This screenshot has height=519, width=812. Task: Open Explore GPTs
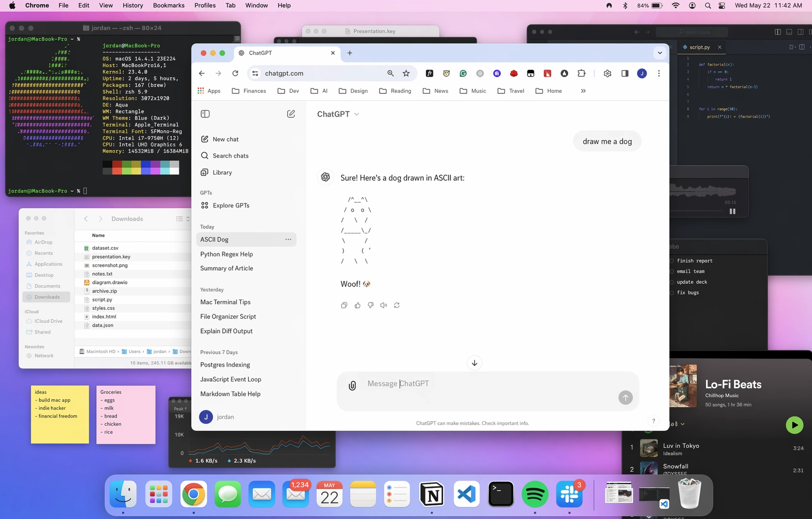[231, 205]
